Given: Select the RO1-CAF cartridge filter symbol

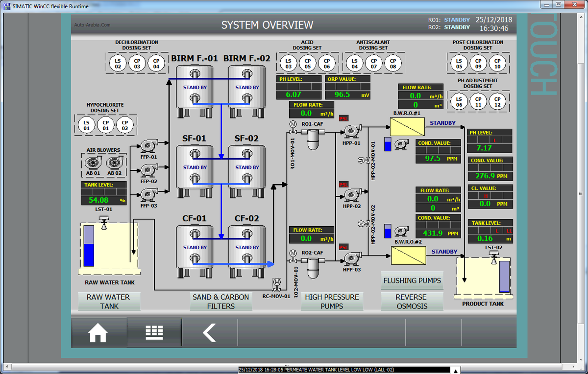Looking at the screenshot, I should (x=312, y=138).
